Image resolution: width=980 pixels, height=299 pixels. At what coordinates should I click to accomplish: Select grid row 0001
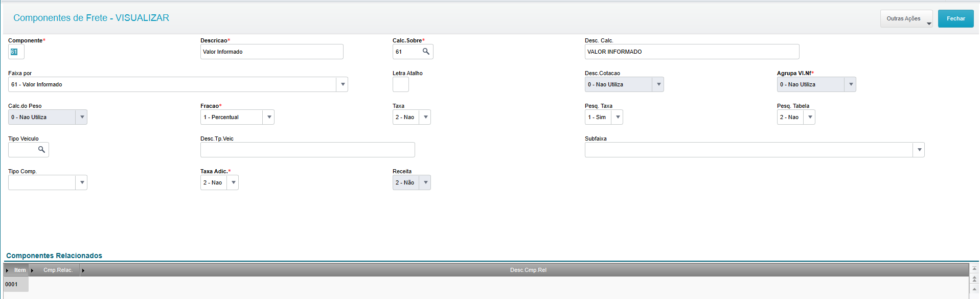(16, 284)
